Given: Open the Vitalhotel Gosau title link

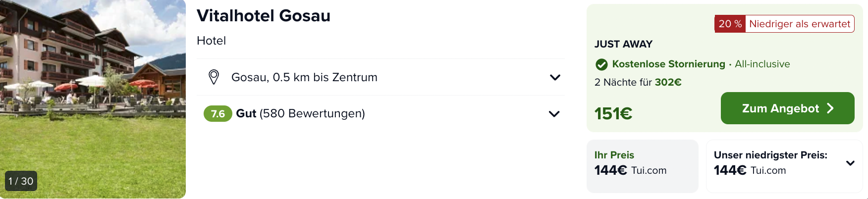Looking at the screenshot, I should [x=263, y=16].
